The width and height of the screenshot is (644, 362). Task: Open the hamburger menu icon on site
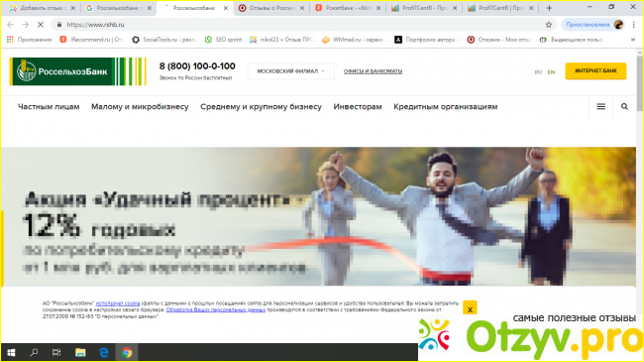click(600, 106)
